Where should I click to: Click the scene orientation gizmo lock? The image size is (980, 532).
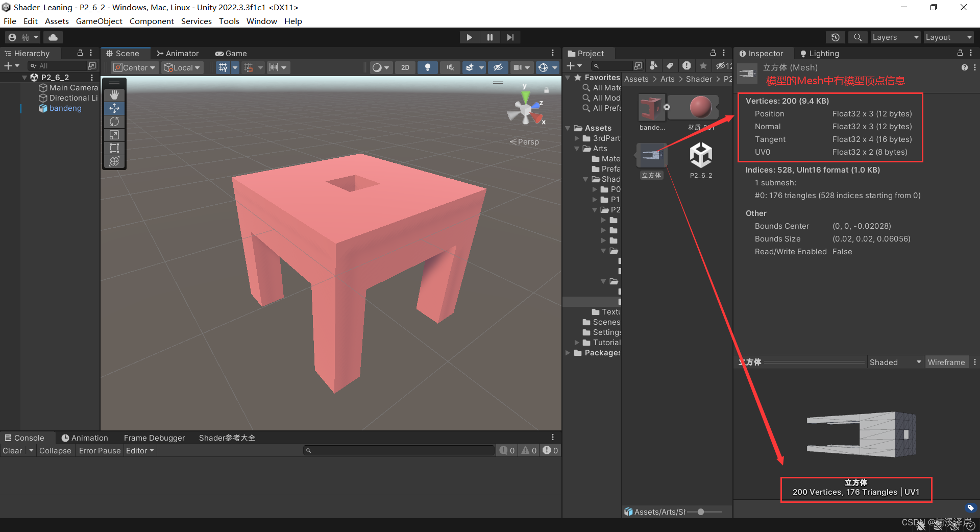pos(546,90)
